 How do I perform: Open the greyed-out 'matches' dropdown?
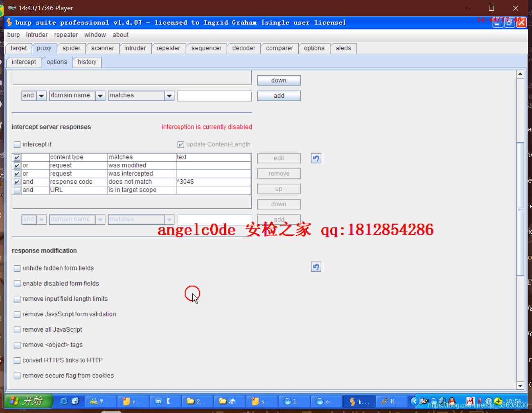tap(141, 219)
